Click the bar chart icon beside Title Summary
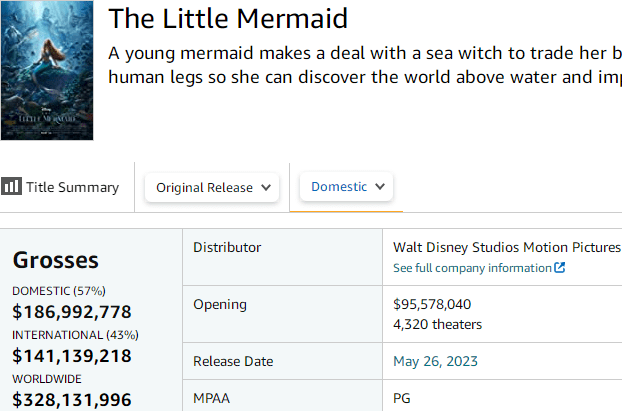Viewport: 622px width, 411px height. (12, 187)
